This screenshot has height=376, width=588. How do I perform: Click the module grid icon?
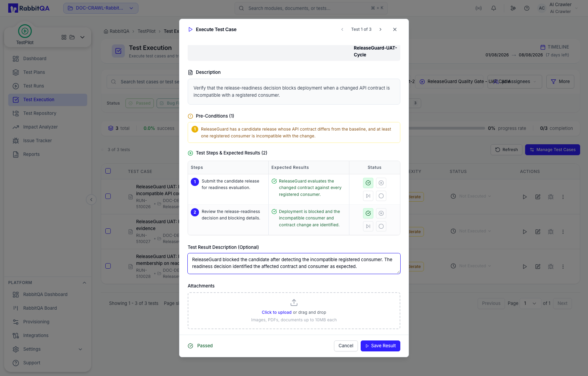64,37
